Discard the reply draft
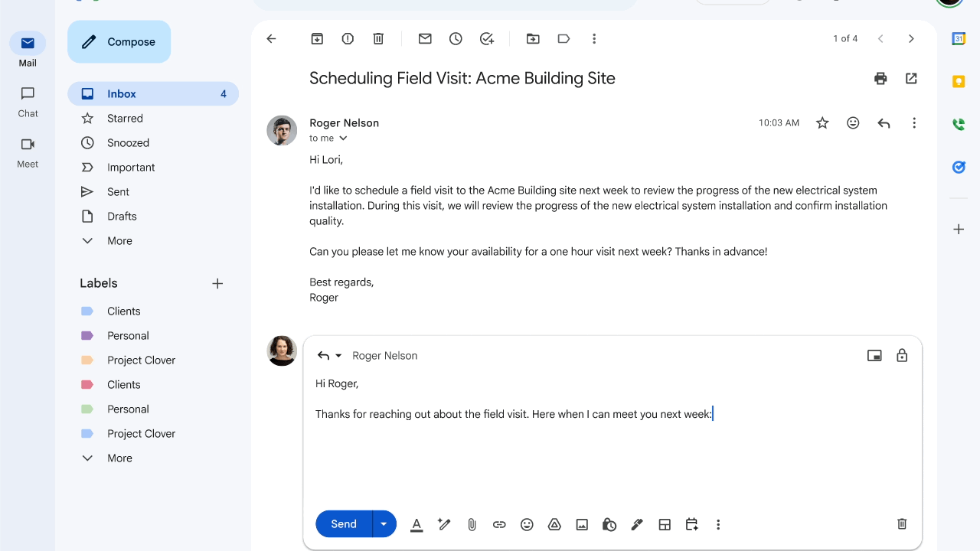The height and width of the screenshot is (551, 980). tap(902, 524)
